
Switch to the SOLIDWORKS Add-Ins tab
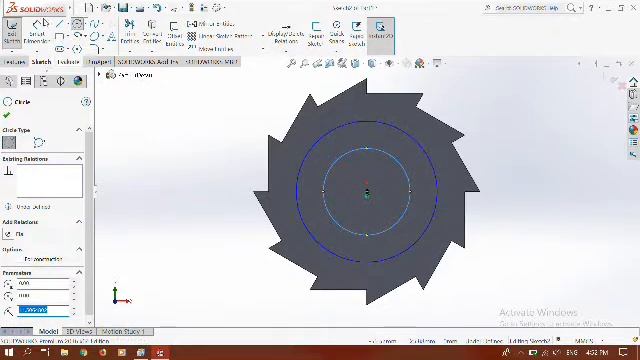point(148,62)
